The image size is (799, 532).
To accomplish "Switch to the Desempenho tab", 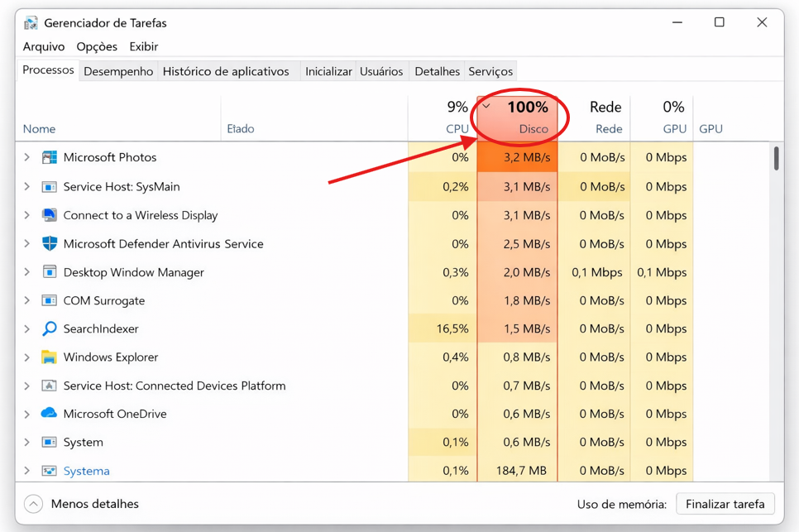I will click(118, 71).
